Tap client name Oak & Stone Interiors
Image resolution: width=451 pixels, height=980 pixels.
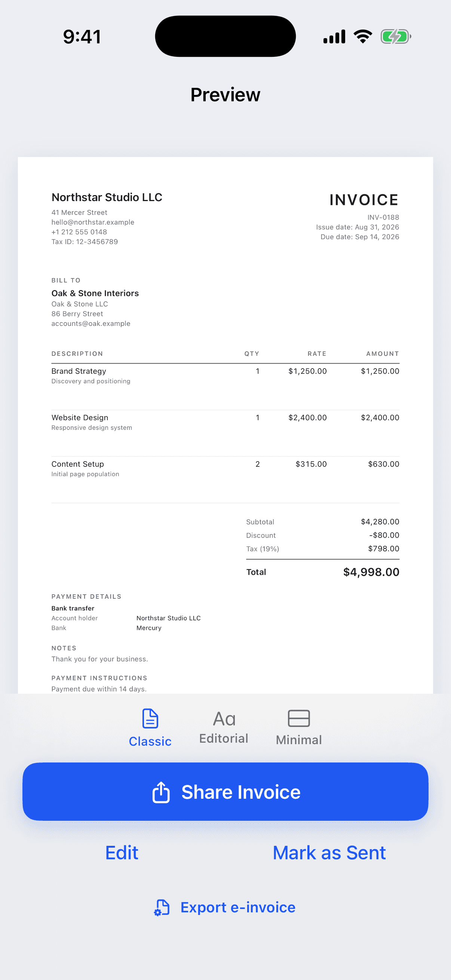click(x=95, y=293)
